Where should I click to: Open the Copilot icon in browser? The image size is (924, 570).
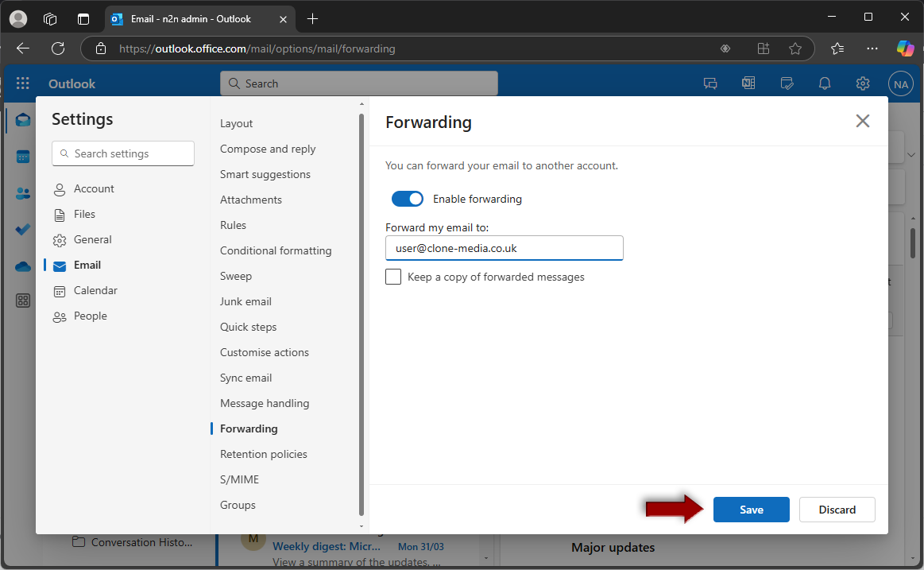tap(905, 48)
